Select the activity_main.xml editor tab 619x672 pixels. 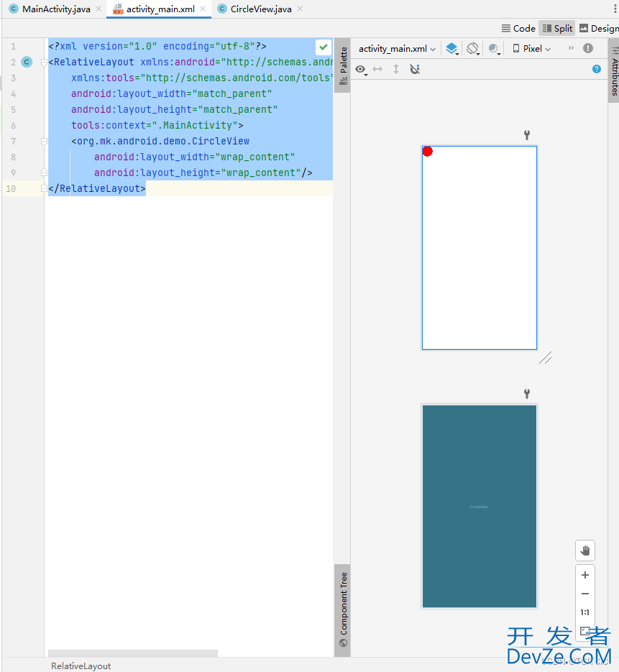click(160, 9)
